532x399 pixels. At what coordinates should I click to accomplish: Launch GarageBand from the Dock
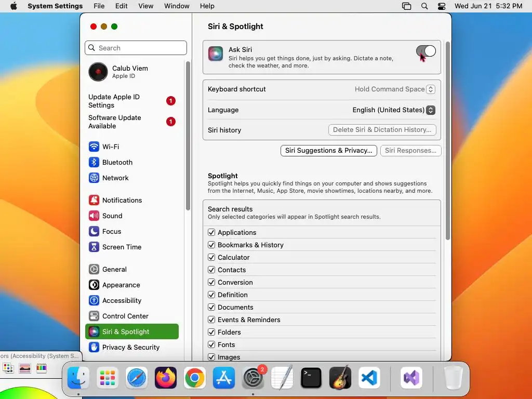click(340, 378)
